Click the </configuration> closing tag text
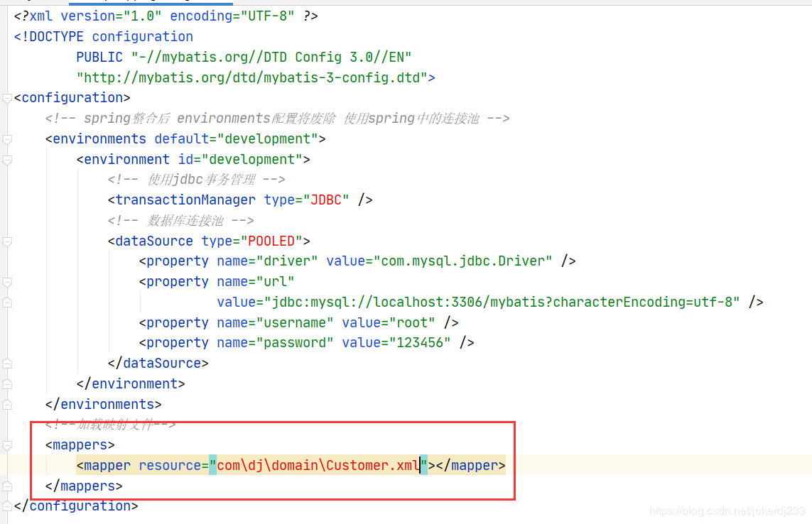 coord(76,506)
